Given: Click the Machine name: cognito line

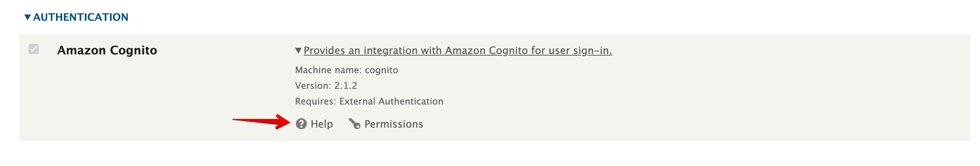Looking at the screenshot, I should pos(346,70).
